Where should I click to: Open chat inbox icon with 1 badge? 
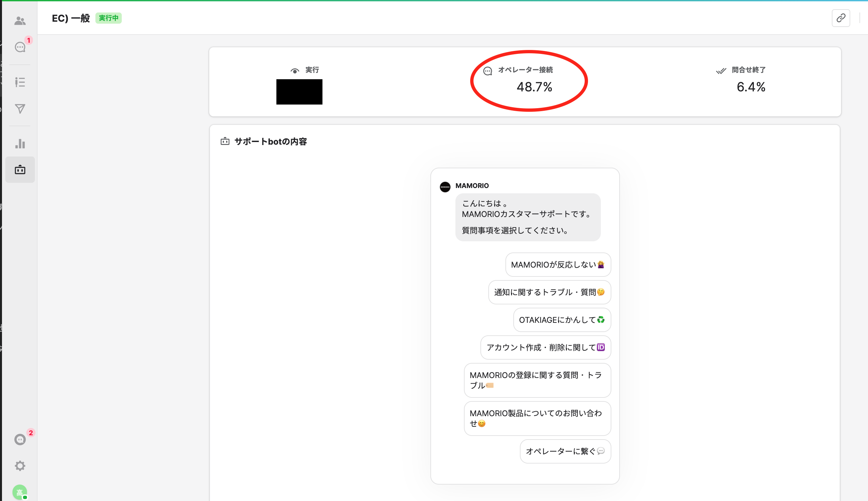20,47
